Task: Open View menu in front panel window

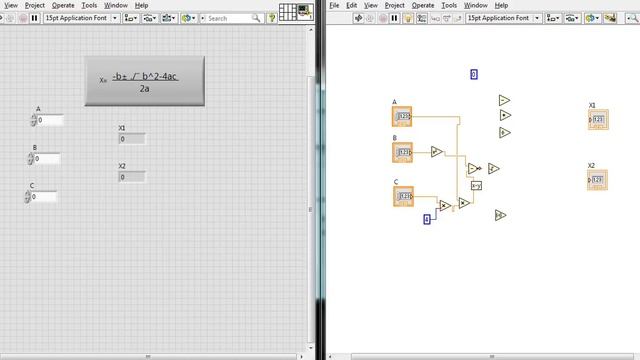Action: [x=11, y=5]
